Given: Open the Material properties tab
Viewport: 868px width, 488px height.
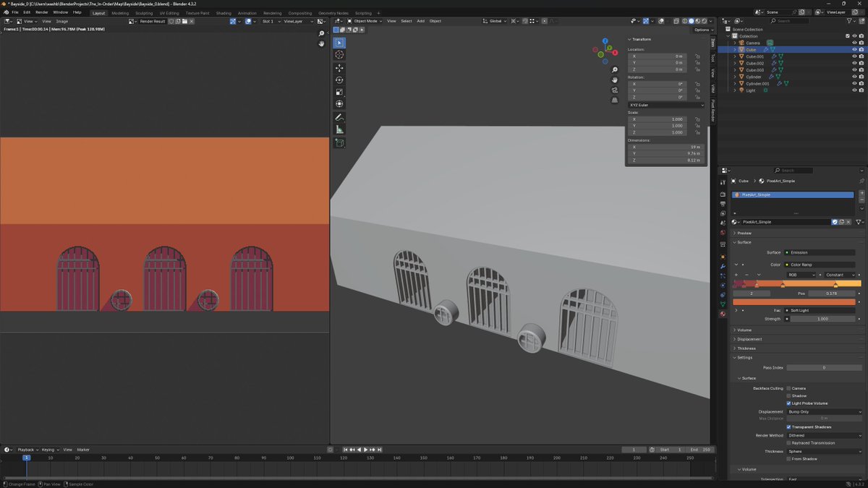Looking at the screenshot, I should pyautogui.click(x=723, y=314).
